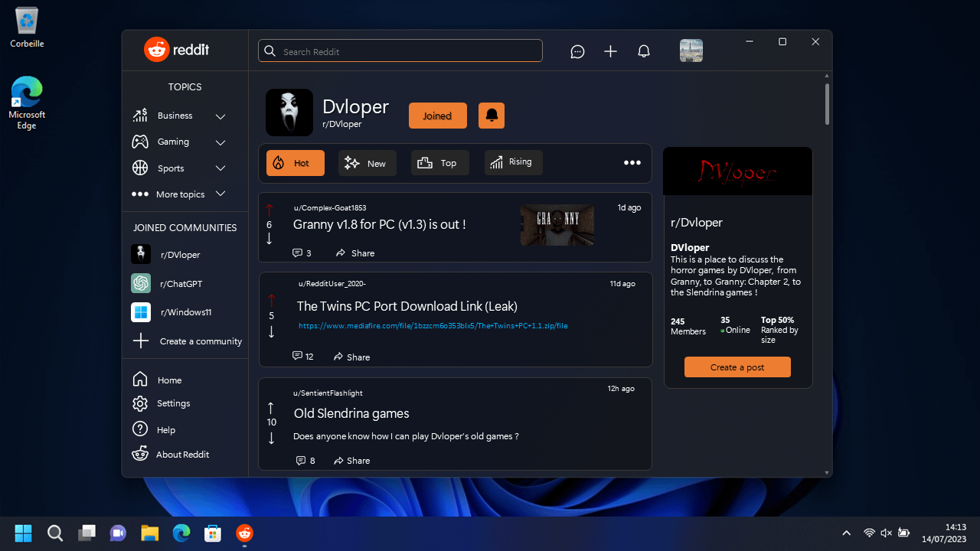
Task: Click Create a community
Action: [x=186, y=341]
